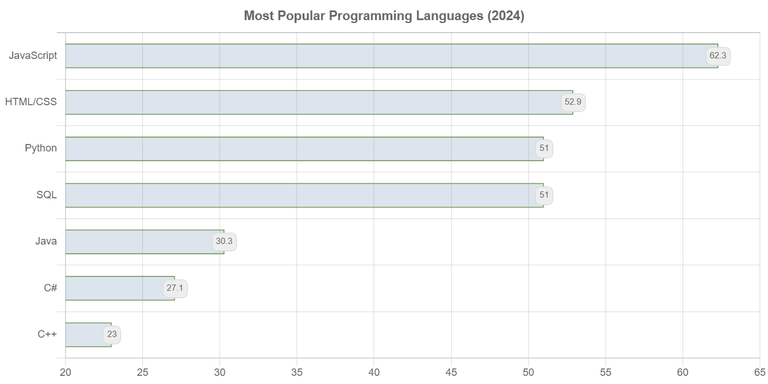768x384 pixels.
Task: Click the 27.1 data label
Action: (x=175, y=288)
